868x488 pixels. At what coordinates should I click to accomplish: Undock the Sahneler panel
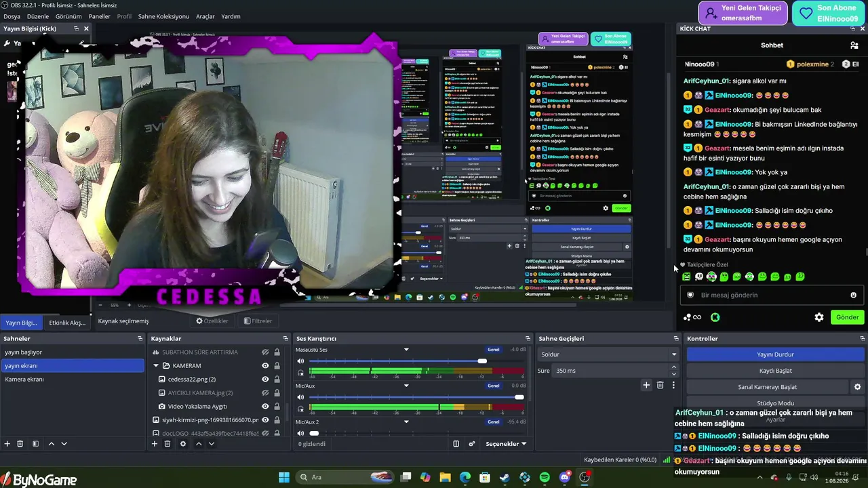(140, 338)
